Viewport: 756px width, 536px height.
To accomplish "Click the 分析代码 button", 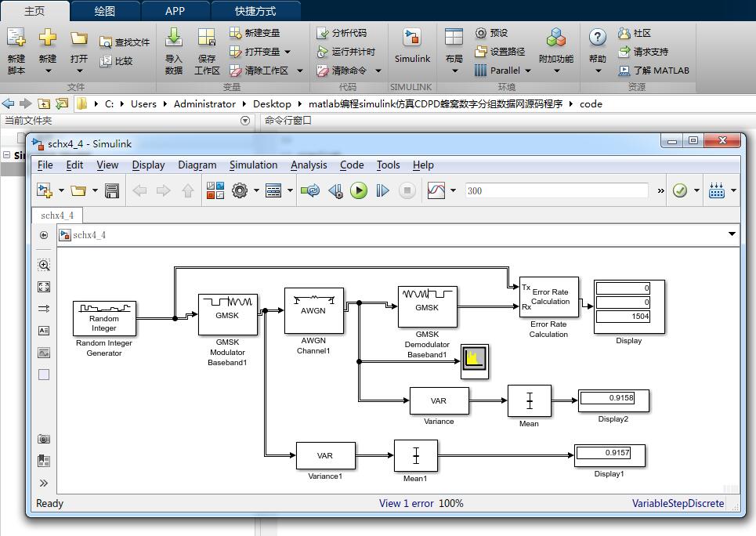I will tap(342, 33).
